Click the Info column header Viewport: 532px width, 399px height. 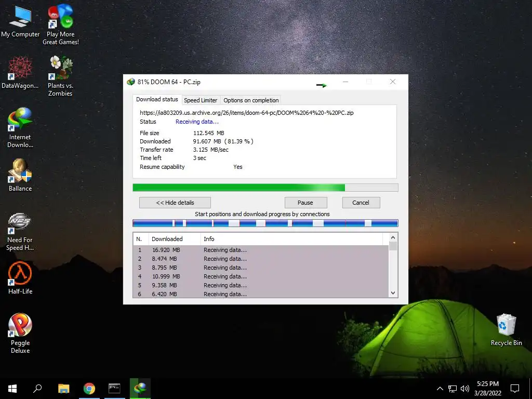pos(291,239)
